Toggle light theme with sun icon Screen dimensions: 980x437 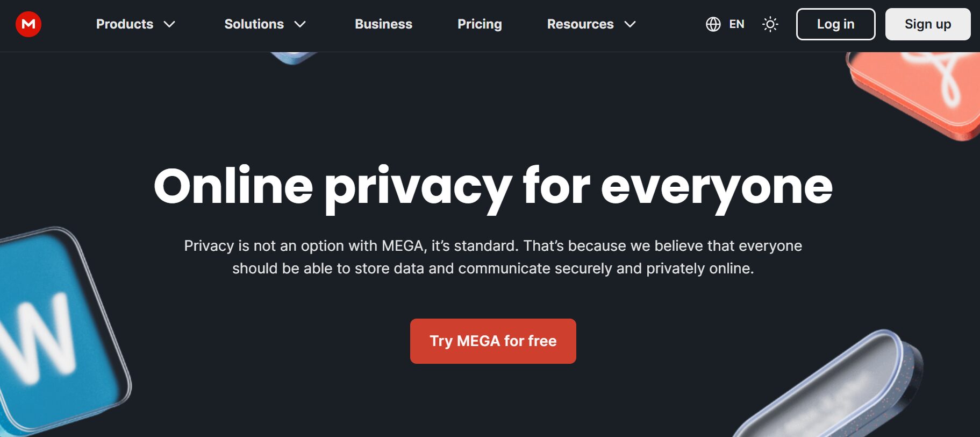770,24
